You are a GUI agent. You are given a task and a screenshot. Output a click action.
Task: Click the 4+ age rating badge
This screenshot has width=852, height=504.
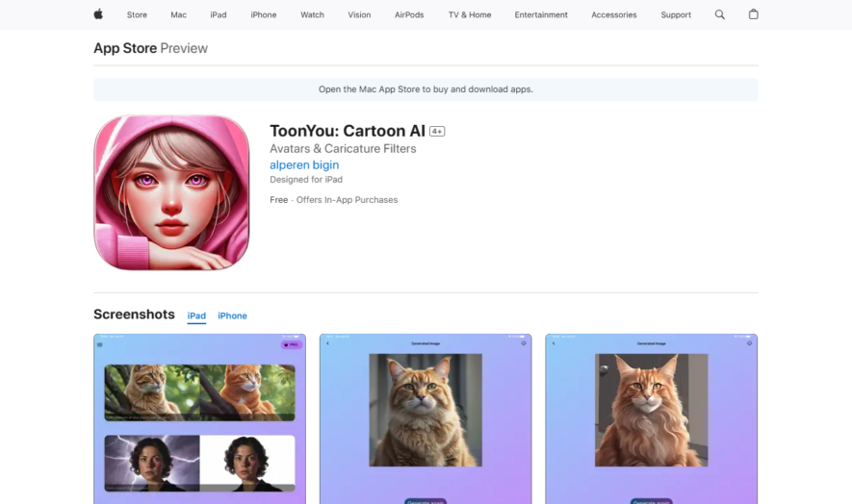coord(437,131)
